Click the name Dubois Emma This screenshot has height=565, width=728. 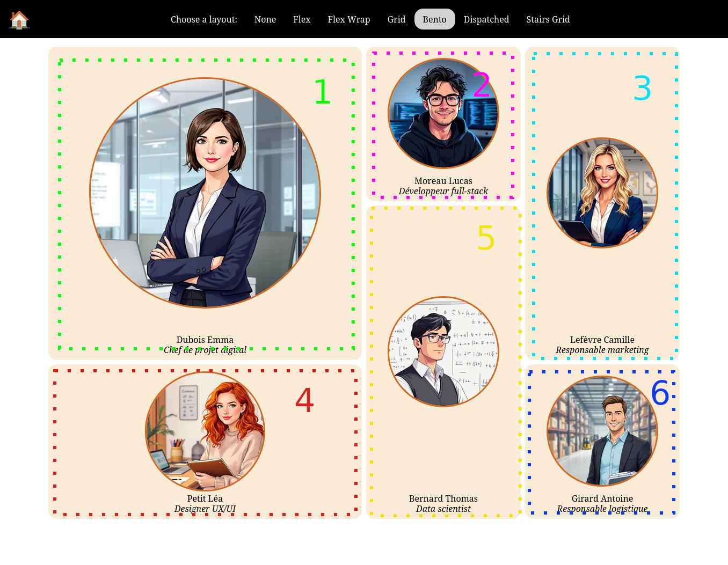(205, 340)
